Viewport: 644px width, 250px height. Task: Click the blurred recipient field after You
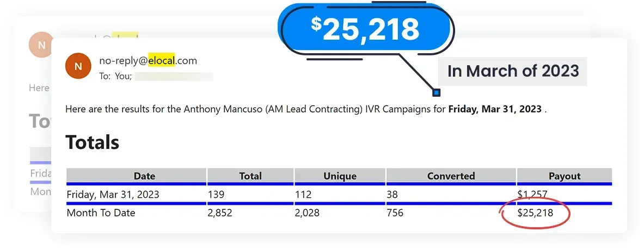[x=174, y=76]
